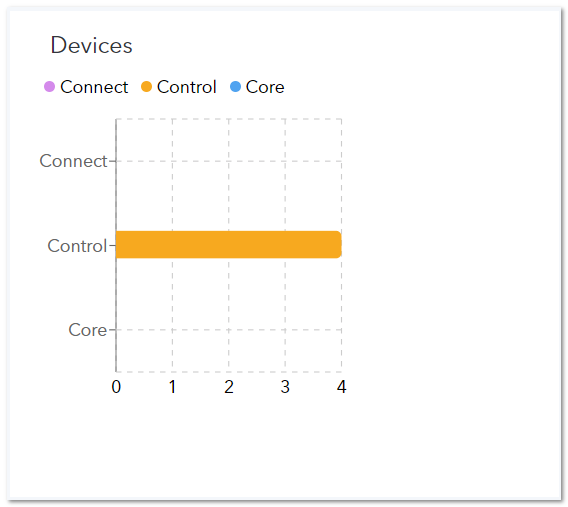568x507 pixels.
Task: Click the empty Core row in chart
Action: [229, 330]
